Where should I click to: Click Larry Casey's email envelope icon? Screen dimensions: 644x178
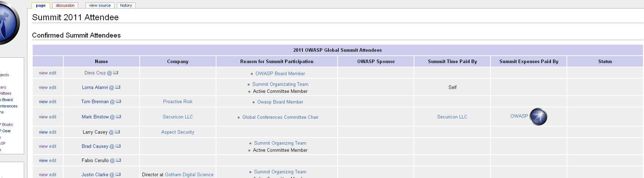pyautogui.click(x=117, y=132)
